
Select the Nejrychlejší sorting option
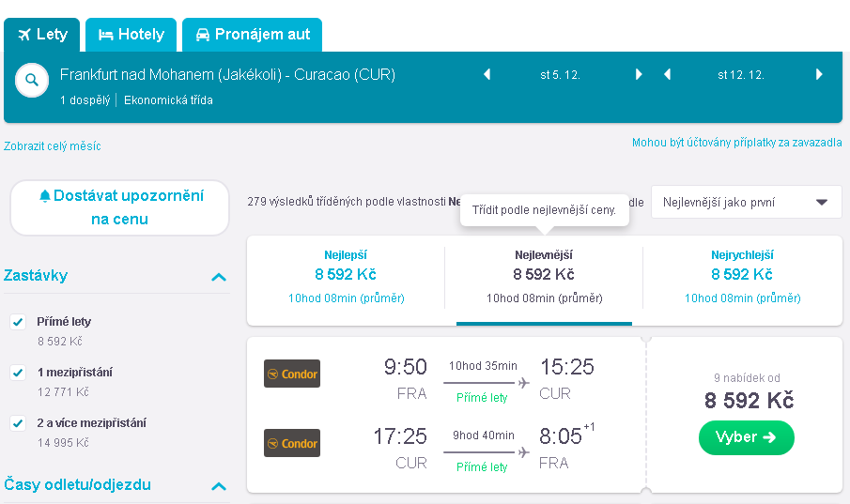(x=742, y=276)
